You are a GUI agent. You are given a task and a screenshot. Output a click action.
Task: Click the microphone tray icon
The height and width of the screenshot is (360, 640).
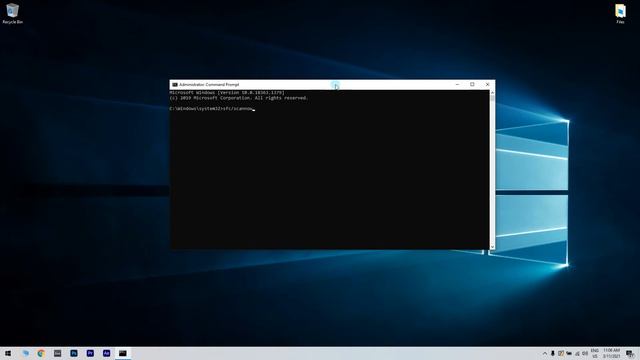click(x=553, y=353)
